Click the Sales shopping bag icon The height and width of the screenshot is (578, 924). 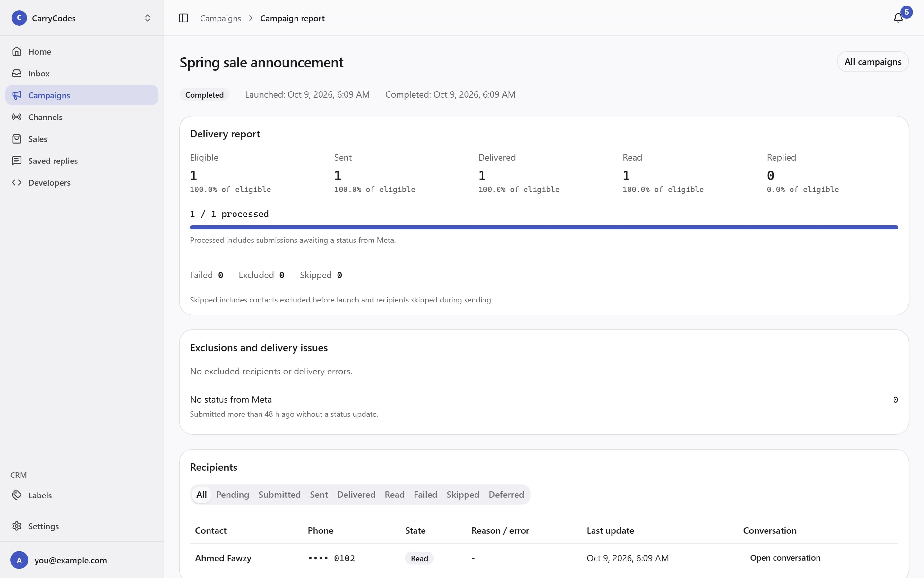(16, 139)
